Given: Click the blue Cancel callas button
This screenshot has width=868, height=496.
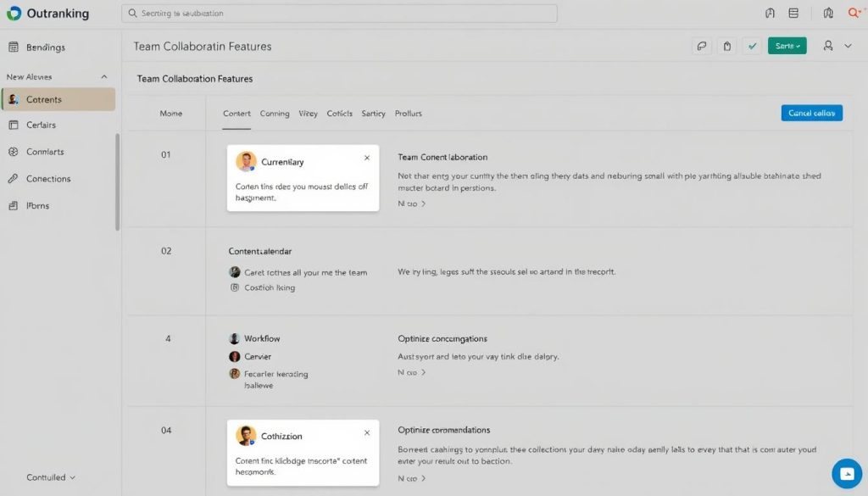Looking at the screenshot, I should pos(811,113).
